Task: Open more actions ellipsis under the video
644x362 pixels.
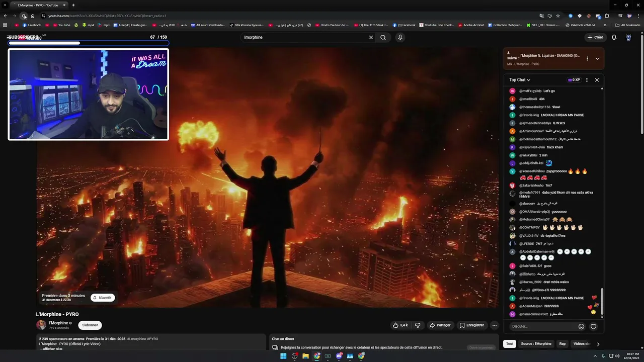Action: [494, 325]
